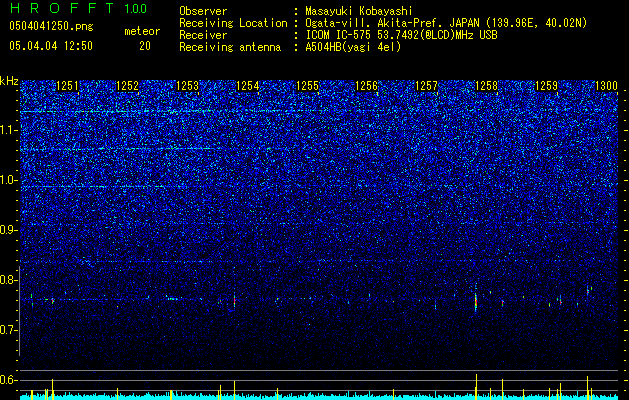Click the date stamp 05.04.04 12:50
This screenshot has height=400, width=629.
pos(51,46)
